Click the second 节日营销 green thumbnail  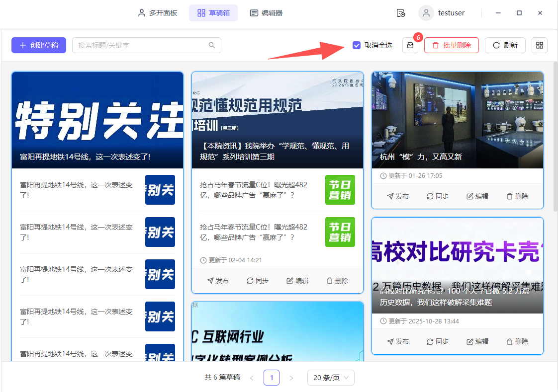pos(340,232)
